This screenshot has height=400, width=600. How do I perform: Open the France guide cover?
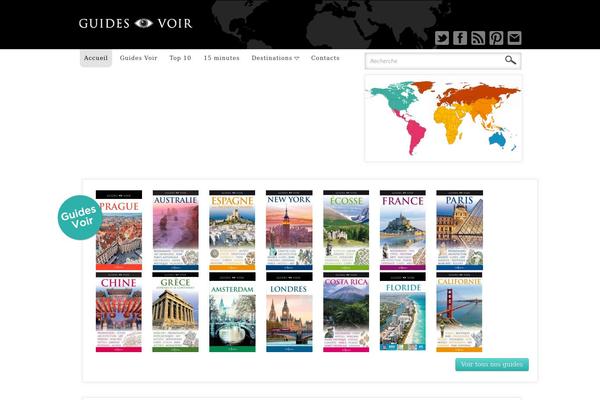pyautogui.click(x=403, y=230)
